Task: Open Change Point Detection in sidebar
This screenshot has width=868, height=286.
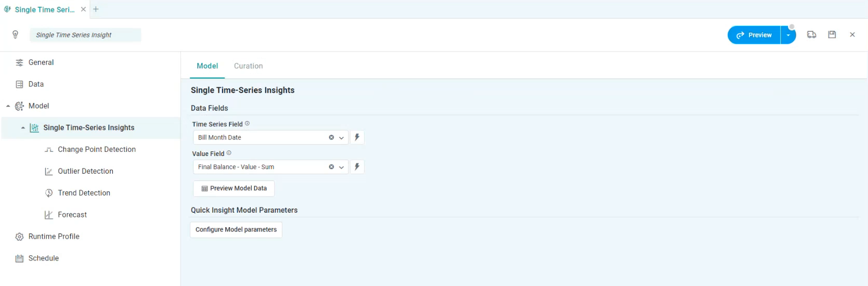Action: point(97,150)
